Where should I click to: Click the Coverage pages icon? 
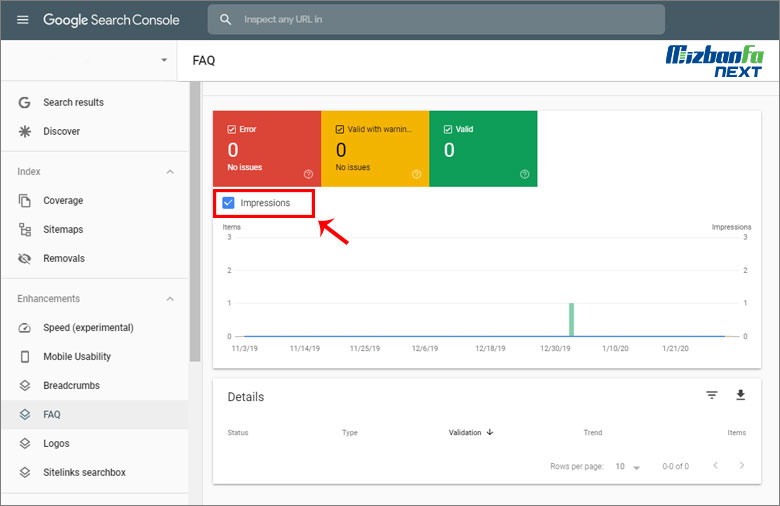click(24, 201)
